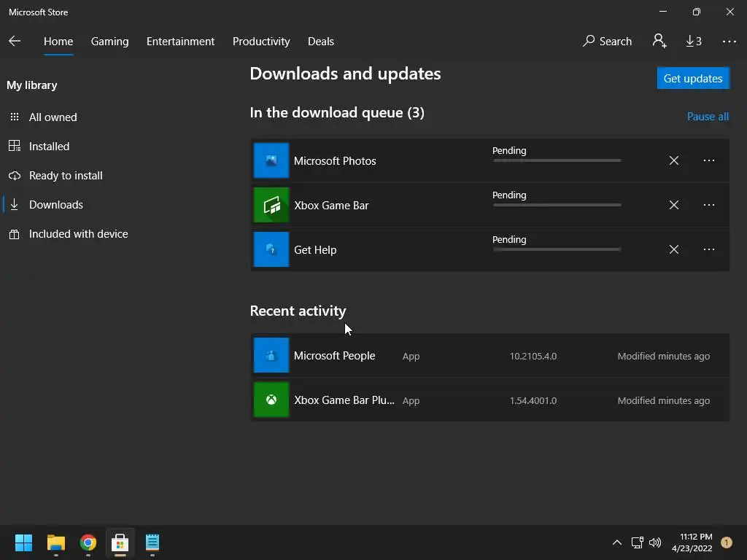Open the Notepad taskbar icon

pyautogui.click(x=152, y=542)
